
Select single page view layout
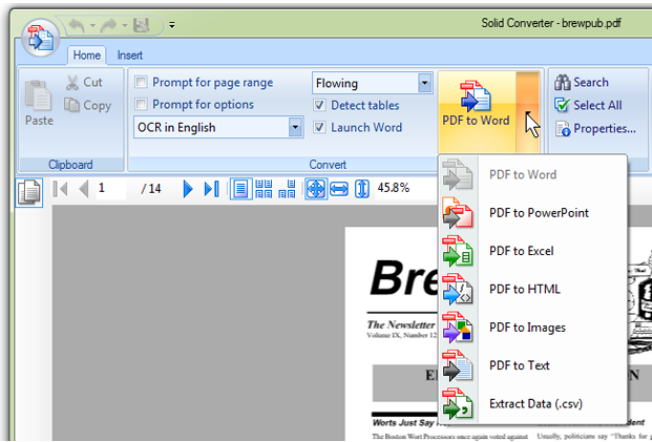tap(241, 189)
